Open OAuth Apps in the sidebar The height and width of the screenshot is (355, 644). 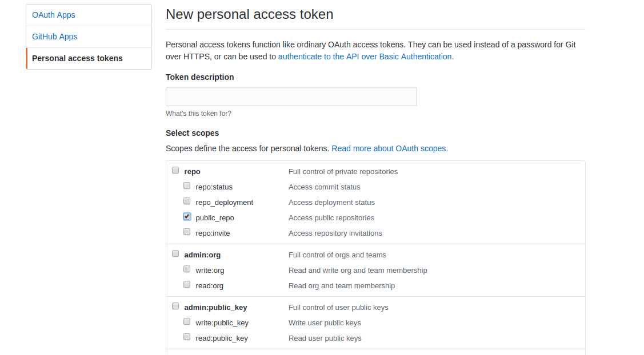pos(54,15)
